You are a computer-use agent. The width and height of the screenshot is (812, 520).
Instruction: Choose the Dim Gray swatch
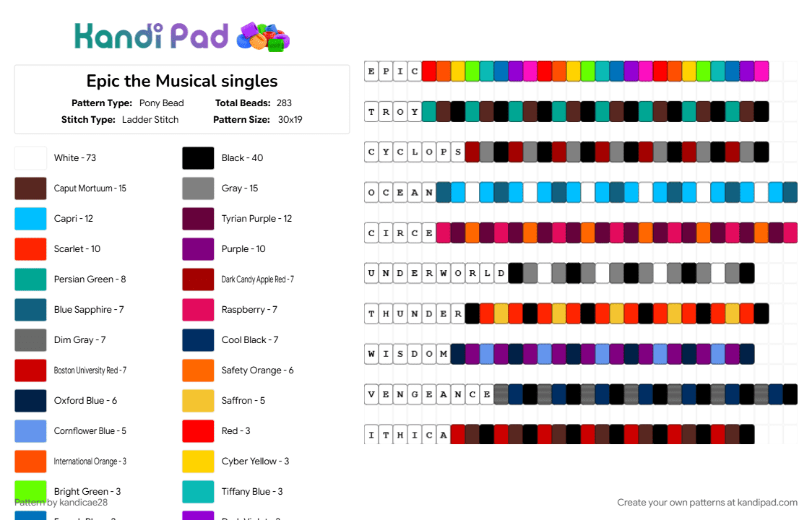(x=30, y=339)
